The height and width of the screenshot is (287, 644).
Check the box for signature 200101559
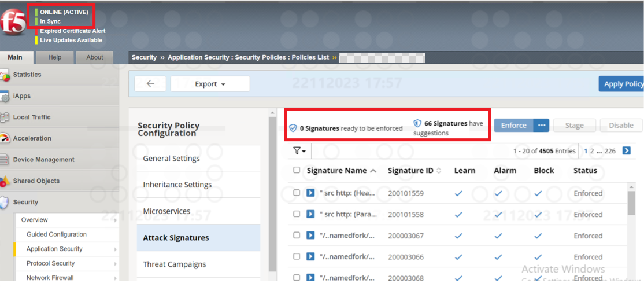[x=297, y=193]
